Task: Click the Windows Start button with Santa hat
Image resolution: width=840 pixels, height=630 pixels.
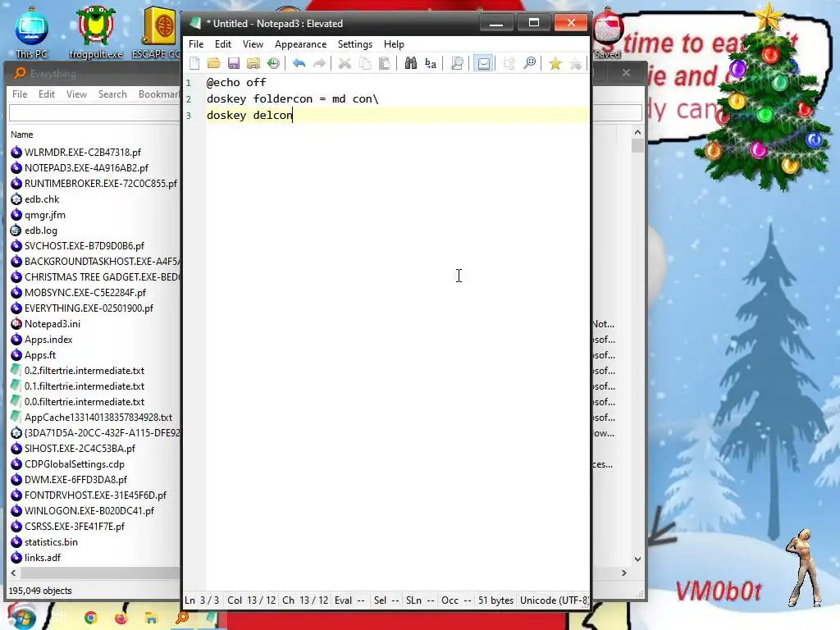Action: 21,616
